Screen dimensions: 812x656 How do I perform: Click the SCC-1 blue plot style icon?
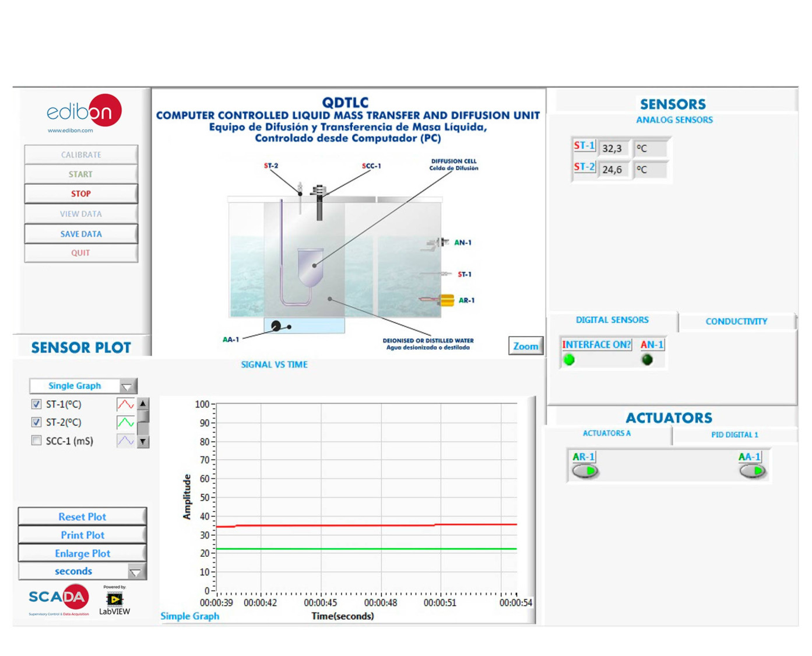(125, 441)
